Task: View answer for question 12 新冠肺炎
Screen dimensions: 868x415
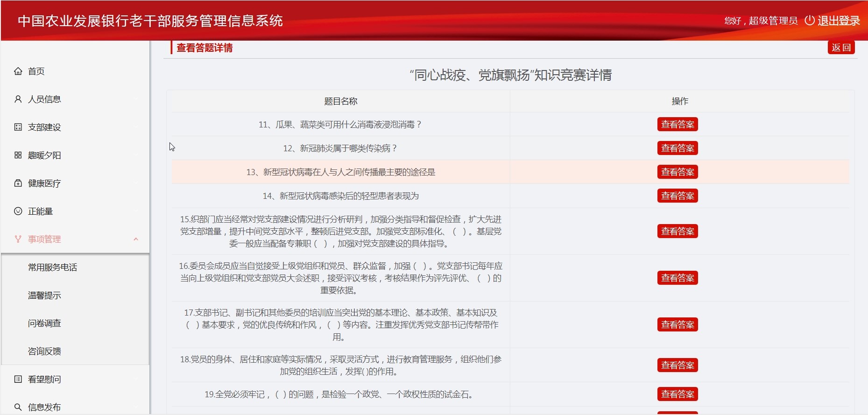Action: (x=677, y=148)
